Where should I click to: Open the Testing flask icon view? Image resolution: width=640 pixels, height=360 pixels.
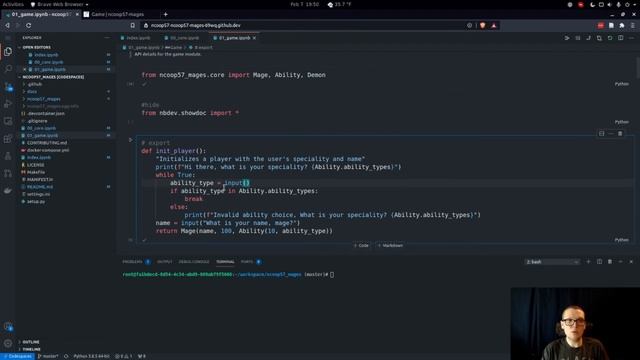(8, 156)
